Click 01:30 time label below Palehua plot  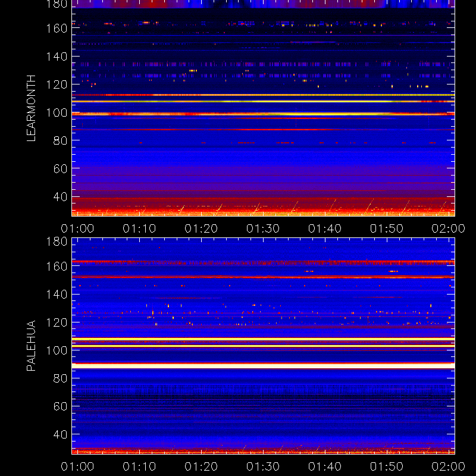pyautogui.click(x=263, y=466)
